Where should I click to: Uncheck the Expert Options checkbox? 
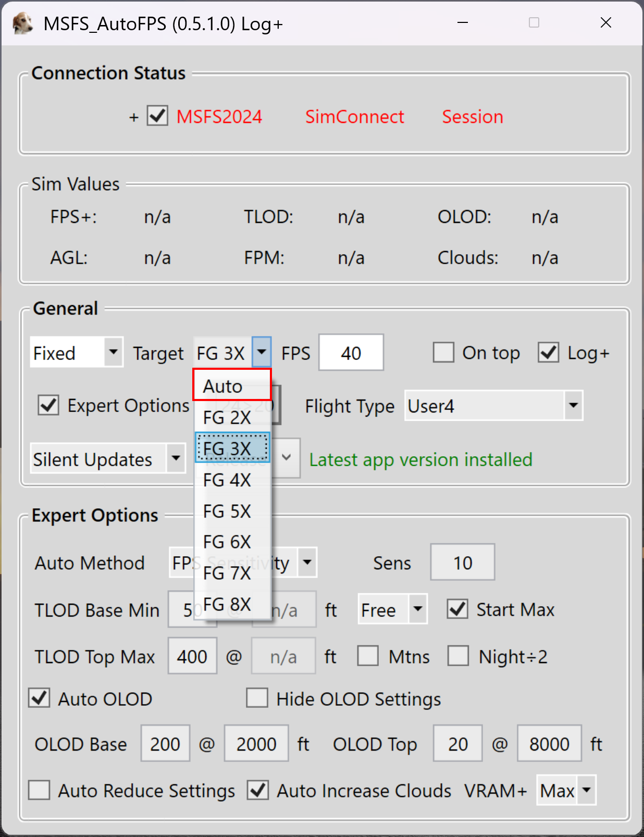pyautogui.click(x=48, y=405)
